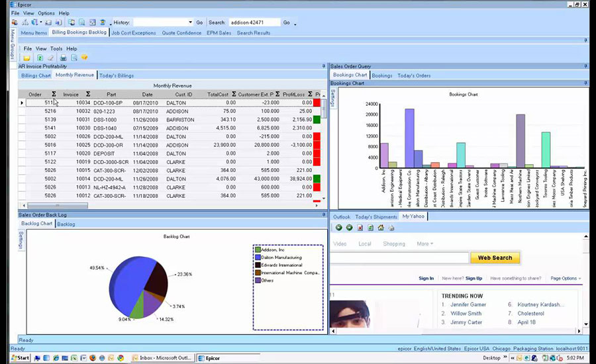This screenshot has height=364, width=596.
Task: Toggle pin on Sales Order Query panel
Action: (x=585, y=66)
